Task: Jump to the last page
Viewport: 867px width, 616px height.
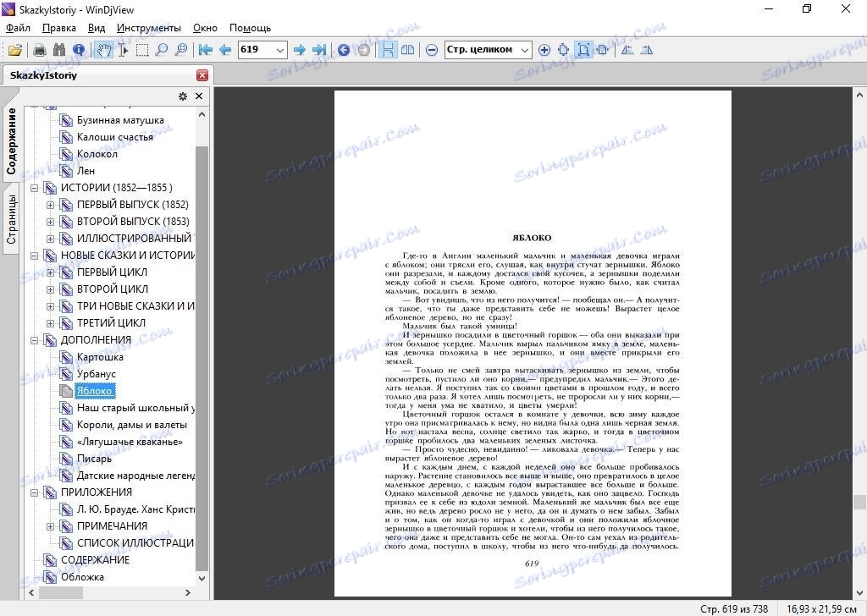Action: click(319, 50)
